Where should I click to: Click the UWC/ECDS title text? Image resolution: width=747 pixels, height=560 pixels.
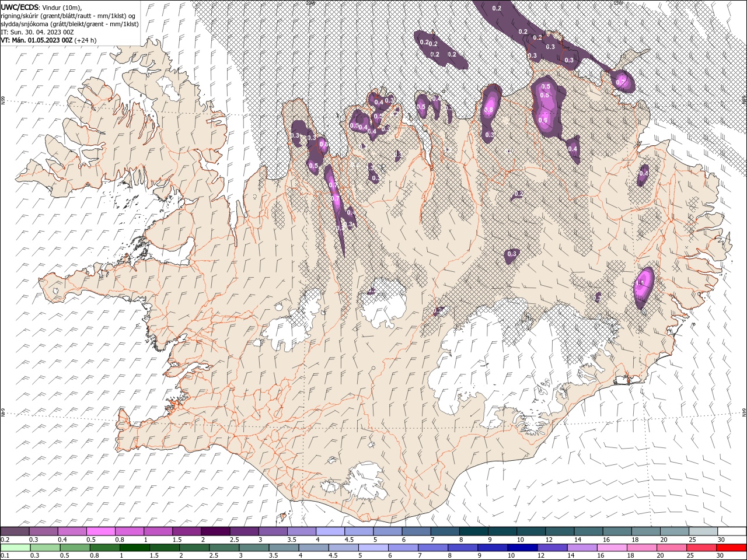point(19,7)
